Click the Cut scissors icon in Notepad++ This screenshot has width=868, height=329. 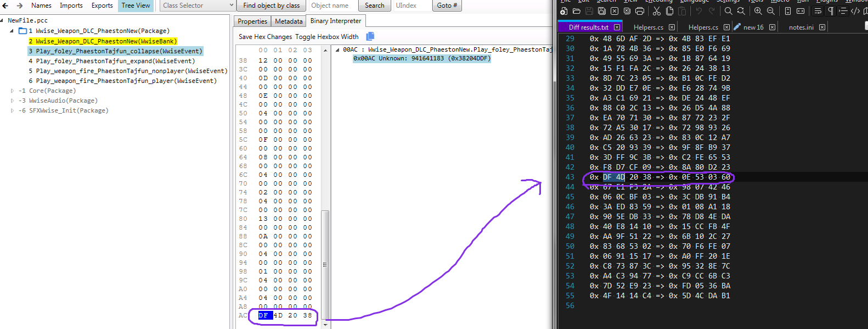pos(657,11)
